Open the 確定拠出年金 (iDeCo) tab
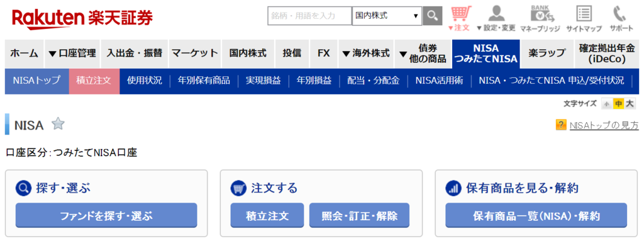Screen dimensions: 644x246 (607, 53)
